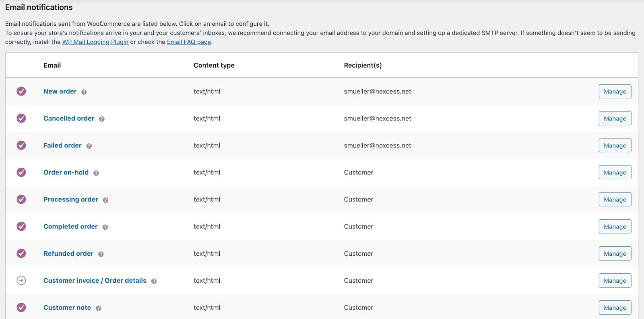This screenshot has height=319, width=644.
Task: Open the Completed order email settings link
Action: 70,226
